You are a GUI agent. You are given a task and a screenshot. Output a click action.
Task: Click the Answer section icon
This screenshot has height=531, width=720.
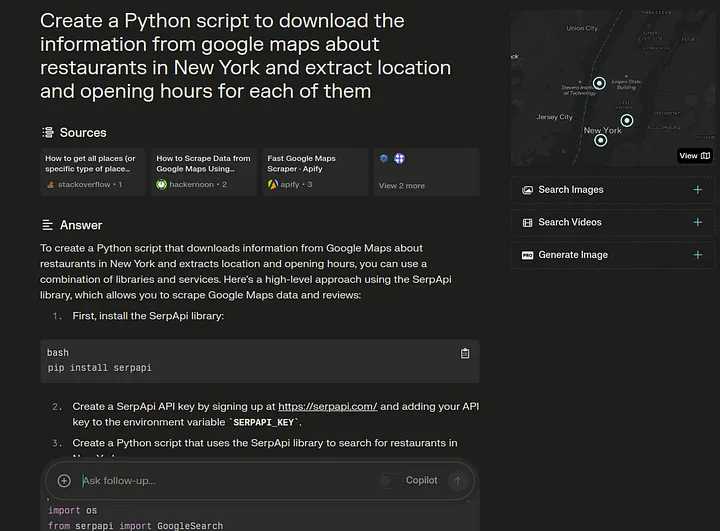coord(47,225)
